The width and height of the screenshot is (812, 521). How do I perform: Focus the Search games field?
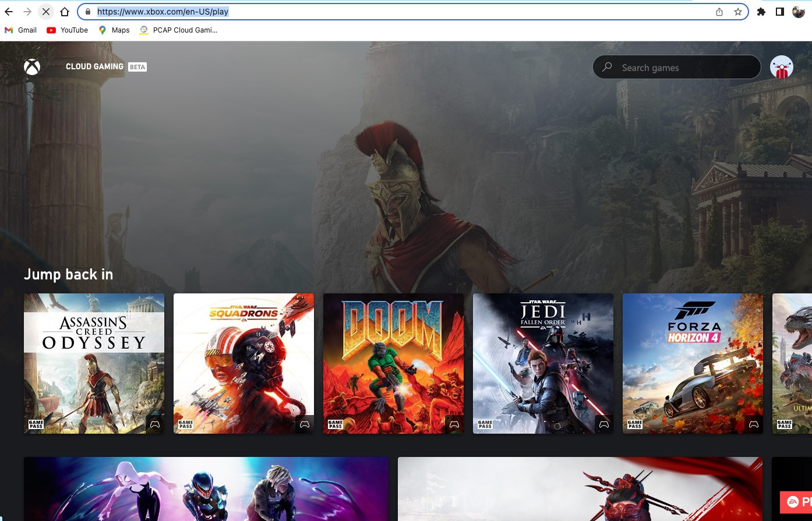click(677, 67)
